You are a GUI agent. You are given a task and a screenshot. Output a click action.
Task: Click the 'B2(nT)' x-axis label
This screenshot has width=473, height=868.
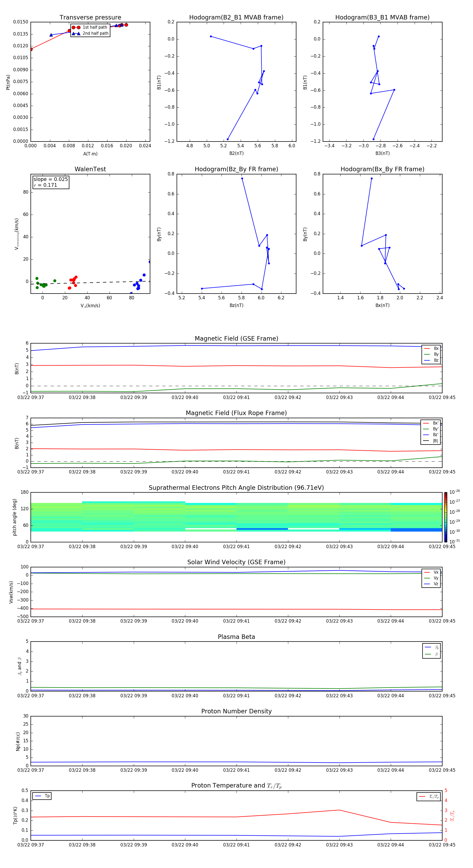236,153
